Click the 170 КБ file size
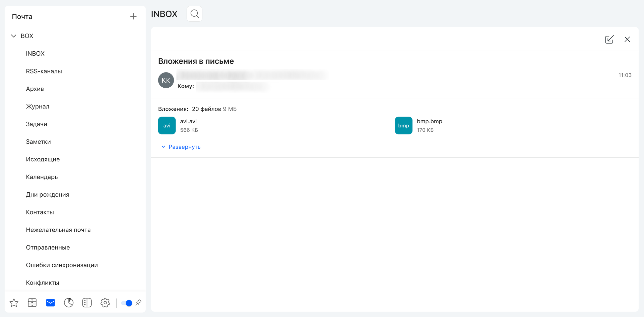 tap(425, 130)
